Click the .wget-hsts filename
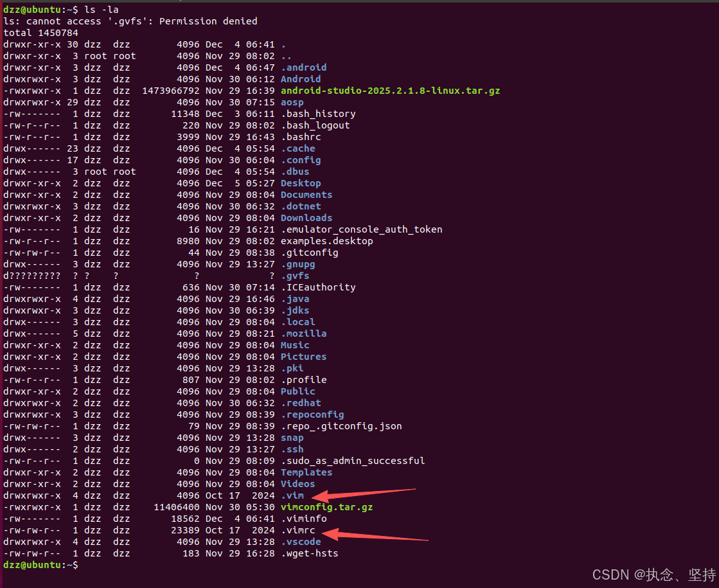719x588 pixels. (x=310, y=553)
